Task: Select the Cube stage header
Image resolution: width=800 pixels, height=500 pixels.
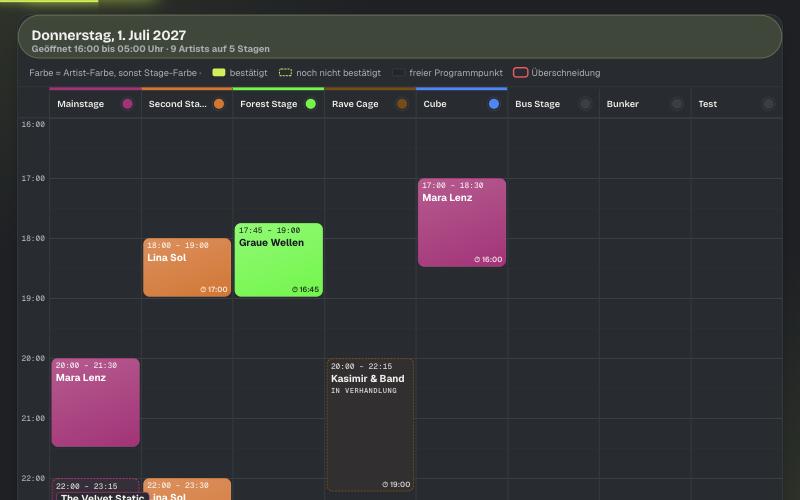Action: (461, 104)
